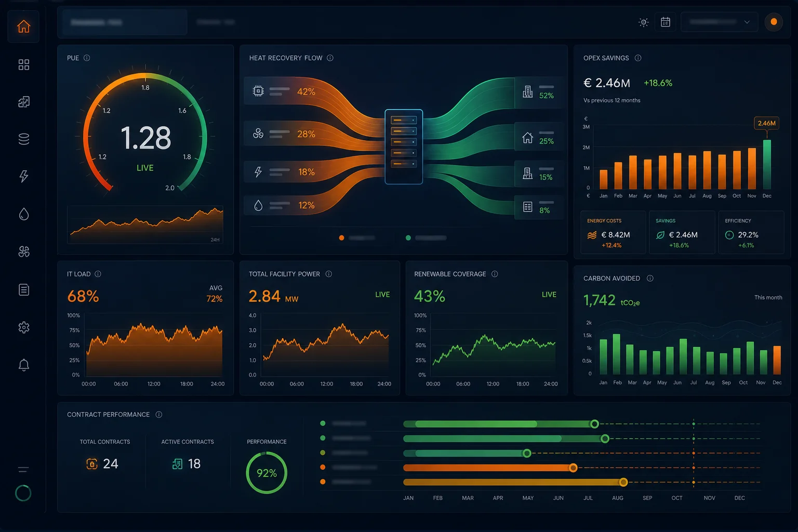Select the building output at 15%
The height and width of the screenshot is (532, 798).
(539, 174)
